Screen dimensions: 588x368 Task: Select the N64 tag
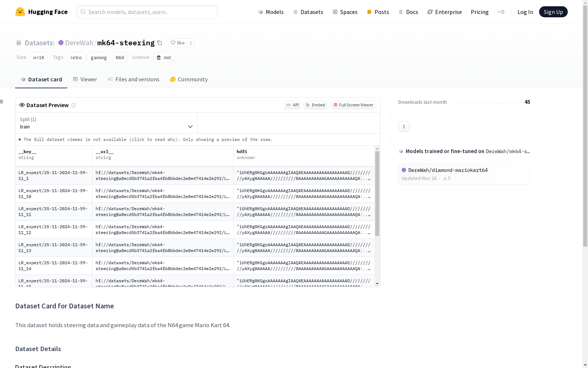tap(120, 57)
